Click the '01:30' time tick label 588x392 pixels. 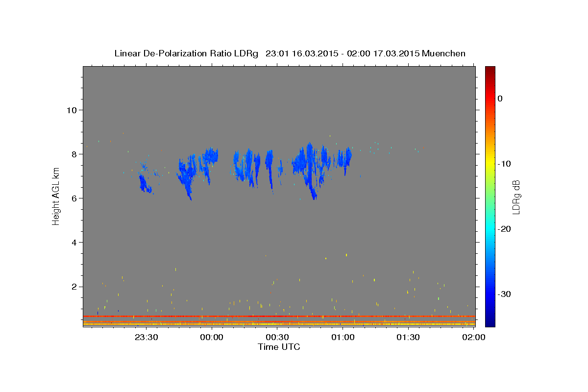[x=408, y=337]
